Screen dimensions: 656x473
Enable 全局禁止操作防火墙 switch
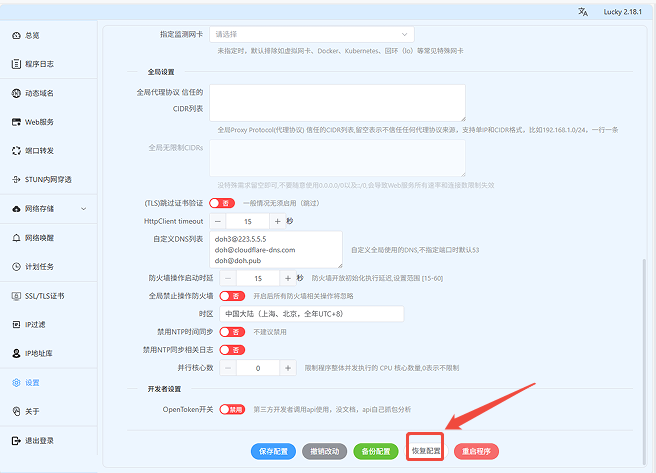tap(231, 296)
